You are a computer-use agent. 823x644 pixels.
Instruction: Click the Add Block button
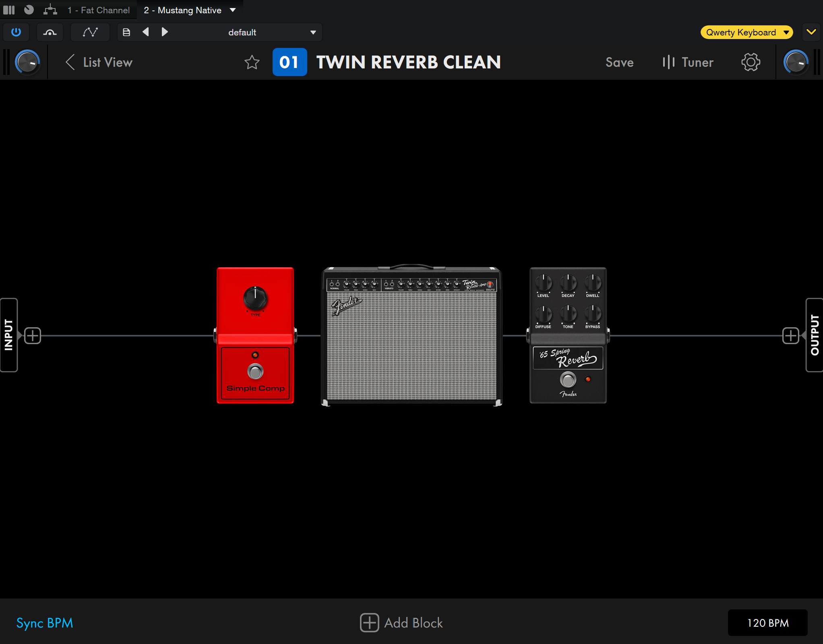pos(401,623)
